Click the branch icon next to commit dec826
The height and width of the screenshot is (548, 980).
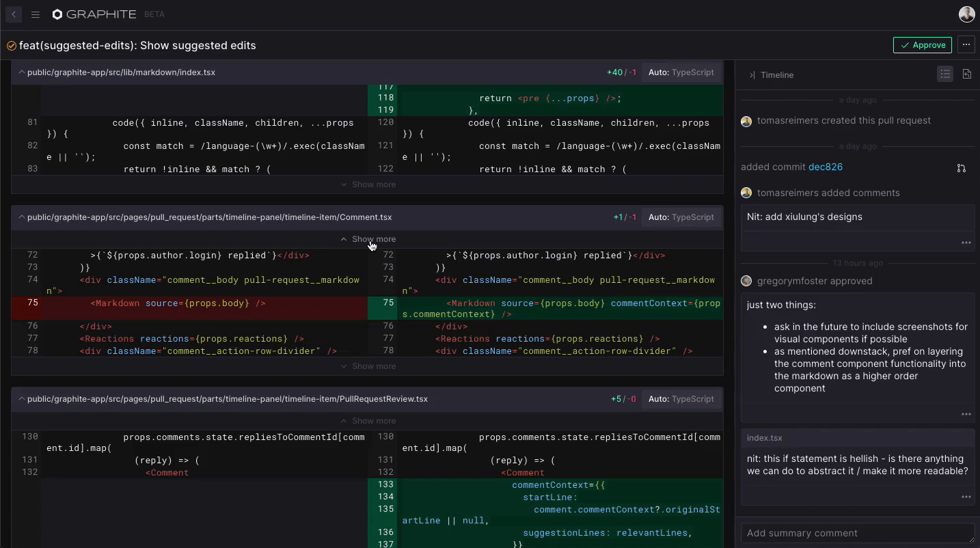click(x=961, y=167)
